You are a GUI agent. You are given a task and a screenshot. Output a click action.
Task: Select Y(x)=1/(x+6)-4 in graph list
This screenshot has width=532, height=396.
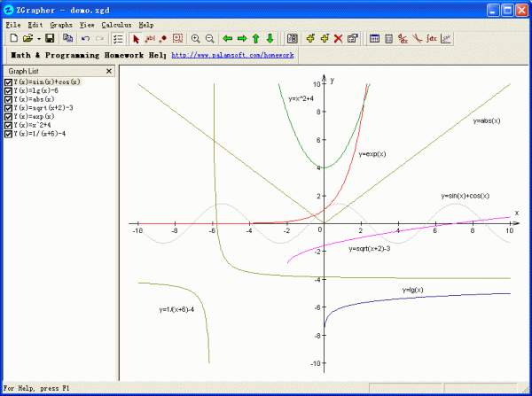[x=44, y=135]
